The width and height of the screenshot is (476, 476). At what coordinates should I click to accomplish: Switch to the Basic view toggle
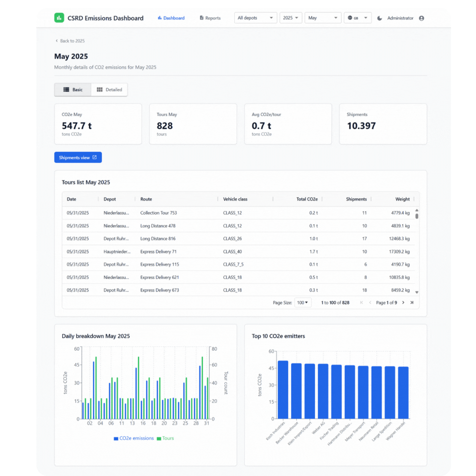[x=73, y=90]
